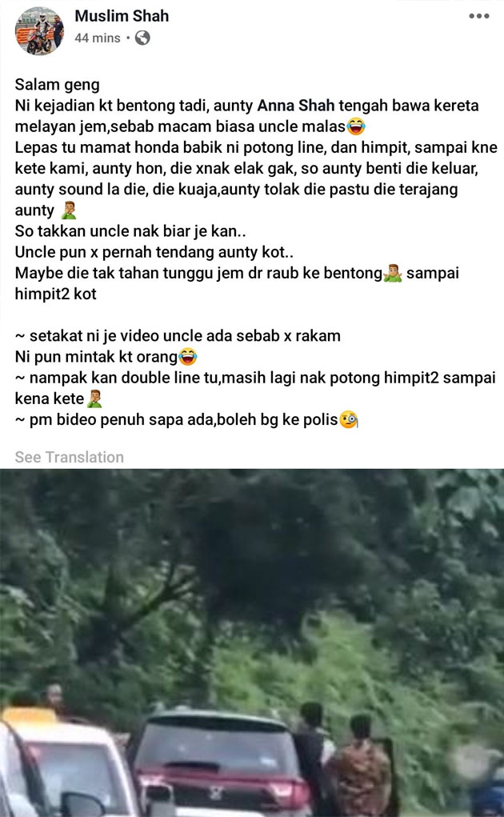Click the Muslim Shah profile picture
Image resolution: width=504 pixels, height=817 pixels.
(x=39, y=30)
